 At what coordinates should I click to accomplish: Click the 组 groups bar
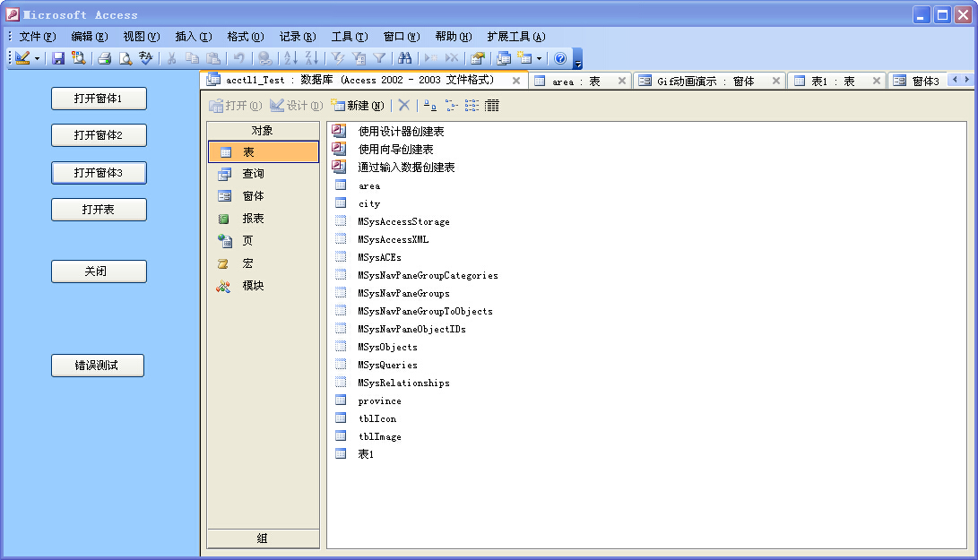click(263, 538)
